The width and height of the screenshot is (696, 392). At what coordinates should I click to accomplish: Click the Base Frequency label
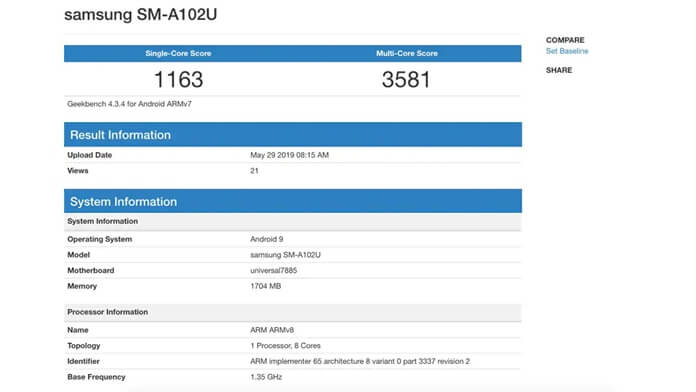pos(96,377)
